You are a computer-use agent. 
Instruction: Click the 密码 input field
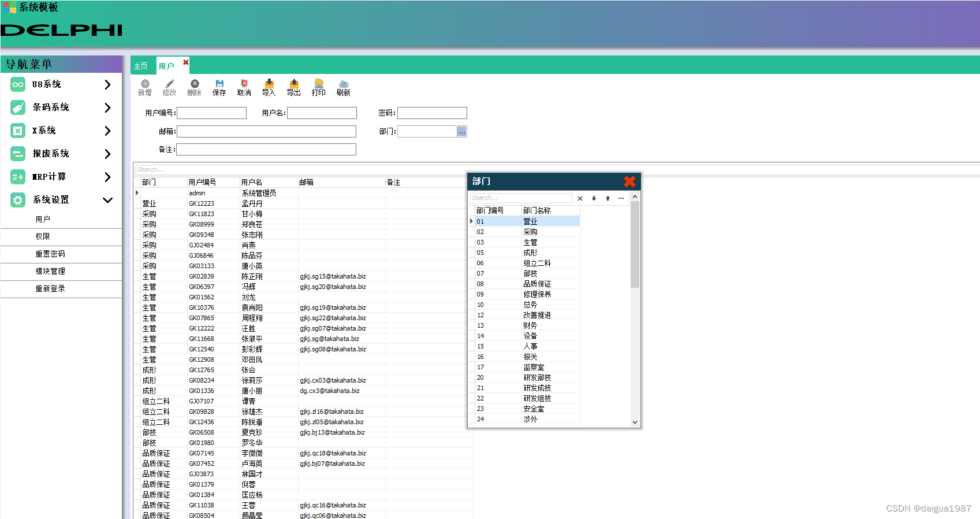pos(432,113)
